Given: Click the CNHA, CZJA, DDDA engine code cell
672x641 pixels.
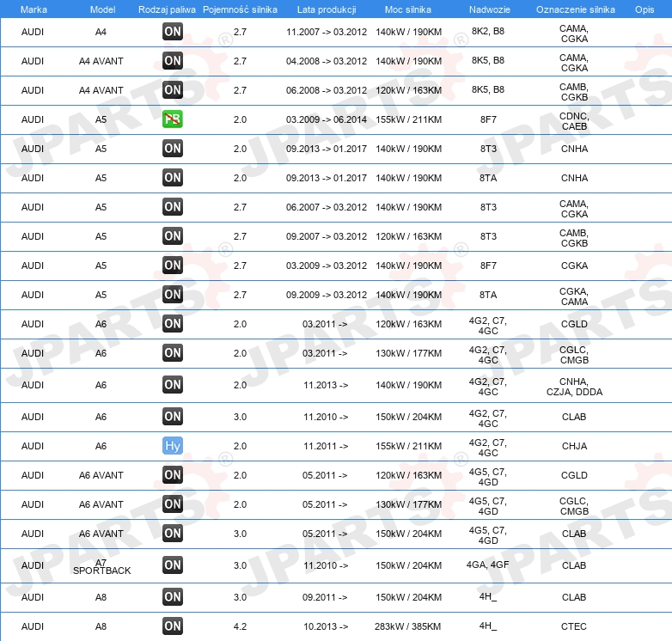Looking at the screenshot, I should tap(574, 387).
